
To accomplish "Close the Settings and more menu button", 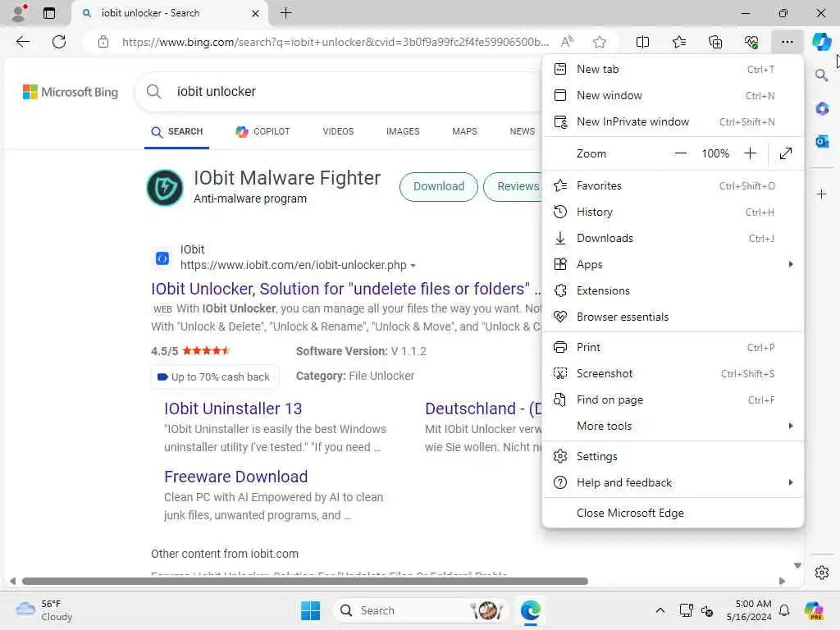I will tap(787, 42).
